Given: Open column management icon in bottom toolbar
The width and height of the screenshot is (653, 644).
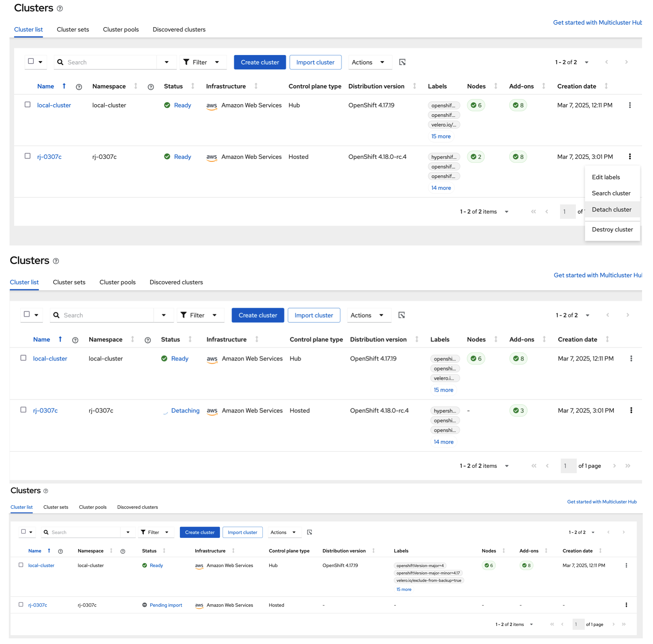Looking at the screenshot, I should coord(310,532).
